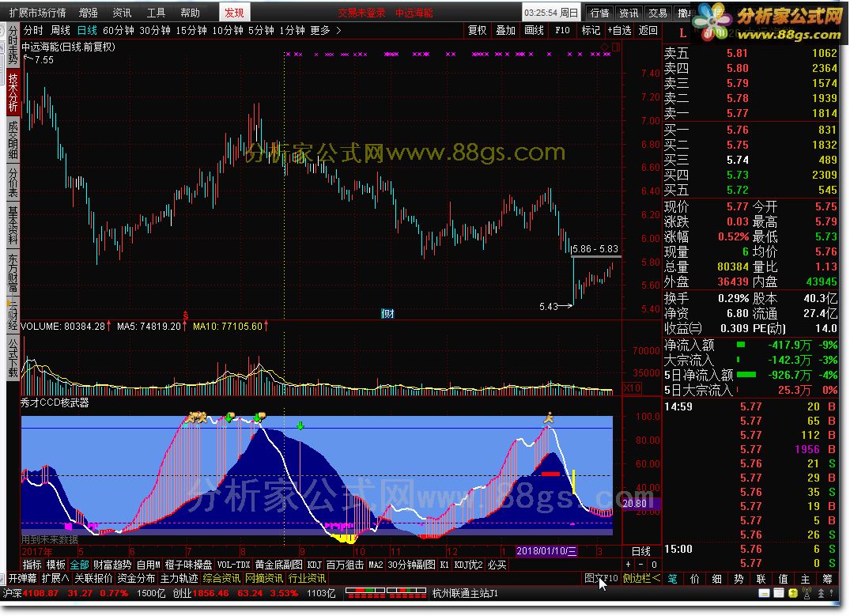This screenshot has height=616, width=850.
Task: Click the 行情 button in the upper right
Action: [x=599, y=13]
